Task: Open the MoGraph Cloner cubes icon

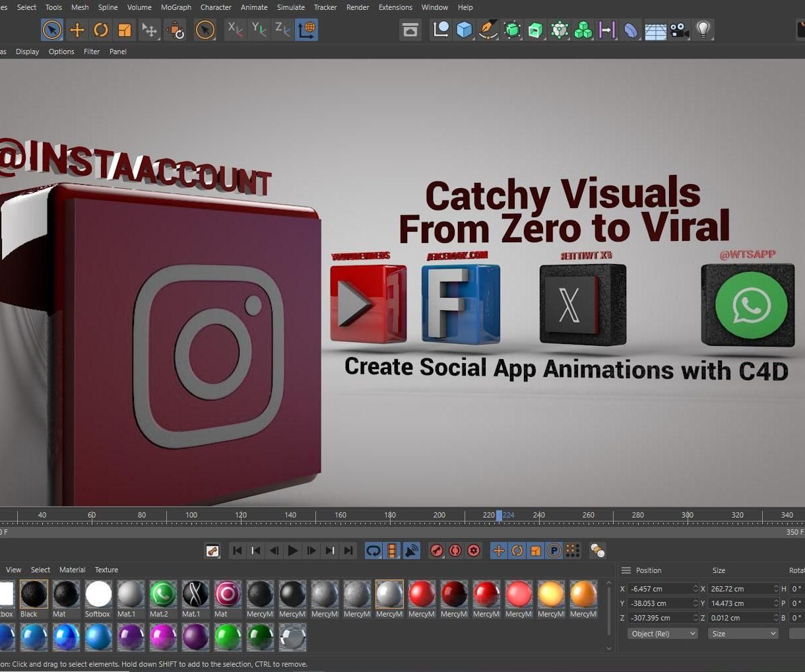Action: [583, 30]
